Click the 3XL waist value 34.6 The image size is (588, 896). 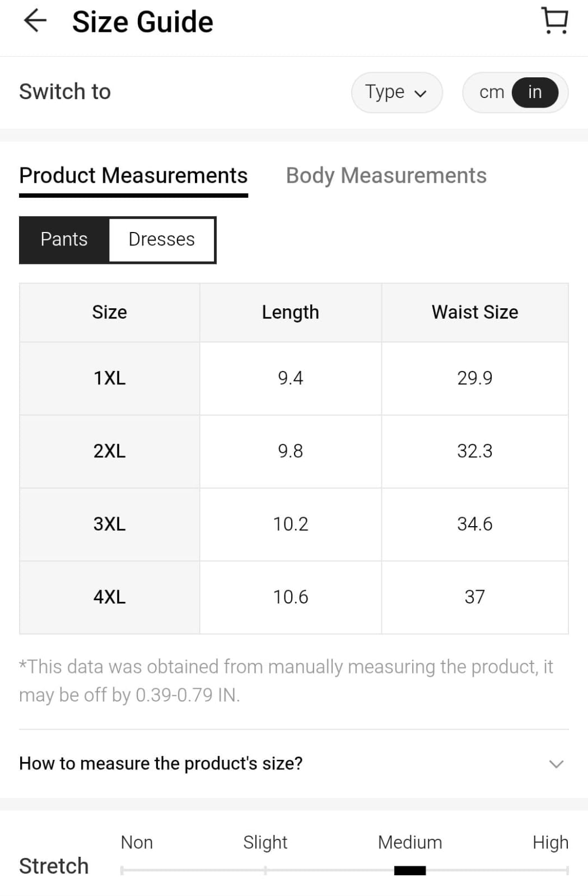coord(474,524)
